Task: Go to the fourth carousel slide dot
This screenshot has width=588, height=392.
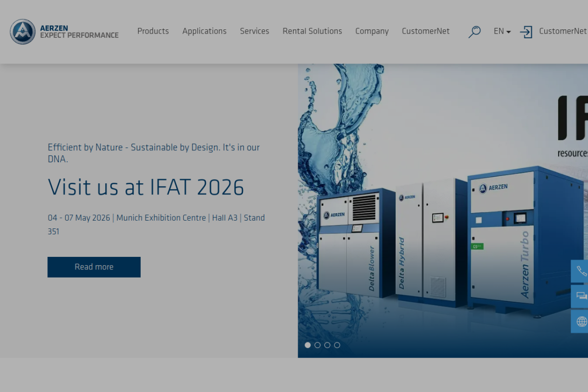Action: tap(337, 345)
